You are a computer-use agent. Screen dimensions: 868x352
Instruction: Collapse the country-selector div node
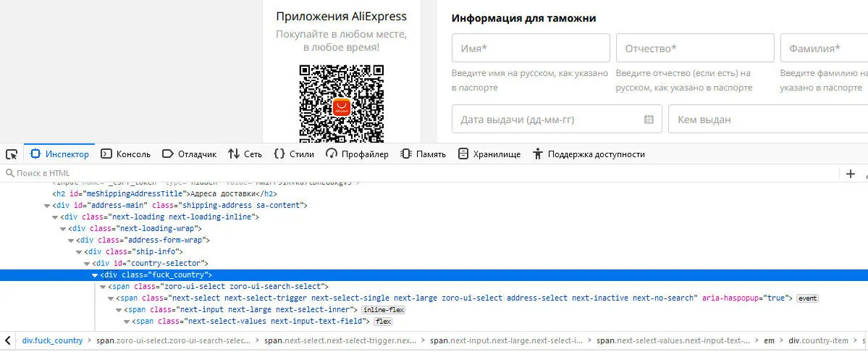pyautogui.click(x=87, y=264)
